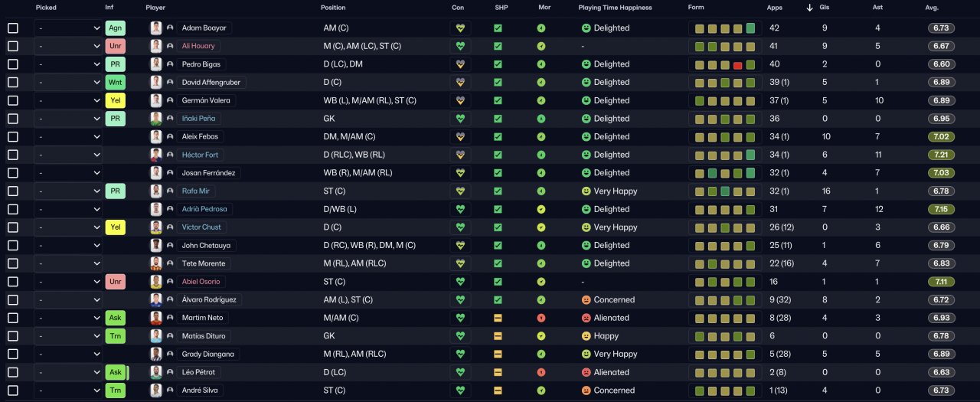Tick the checkbox for Adam Boayar's row
The image size is (980, 402).
coord(13,28)
